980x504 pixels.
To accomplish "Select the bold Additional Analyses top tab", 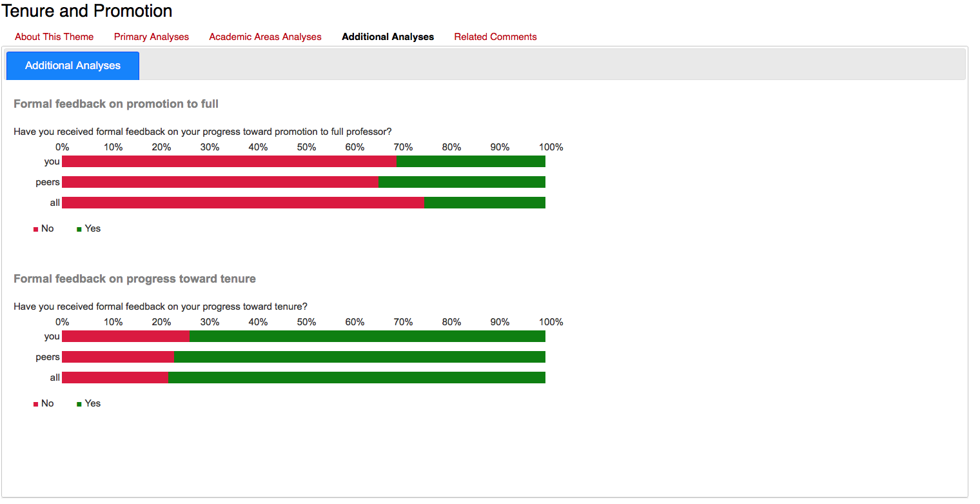I will click(x=387, y=37).
